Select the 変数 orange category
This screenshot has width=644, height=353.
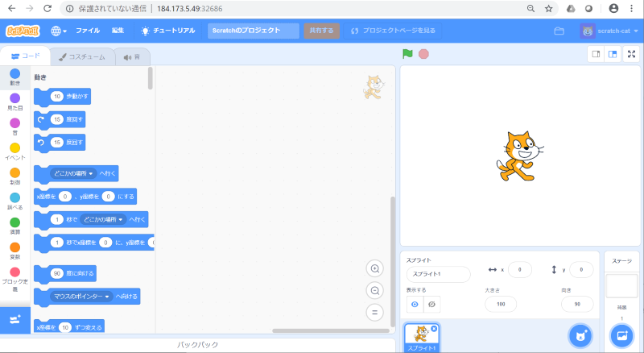14,251
